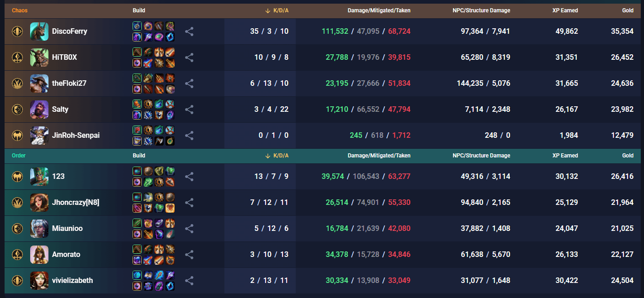Image resolution: width=644 pixels, height=298 pixels.
Task: Click Chaos XP Earned column header
Action: pyautogui.click(x=565, y=10)
